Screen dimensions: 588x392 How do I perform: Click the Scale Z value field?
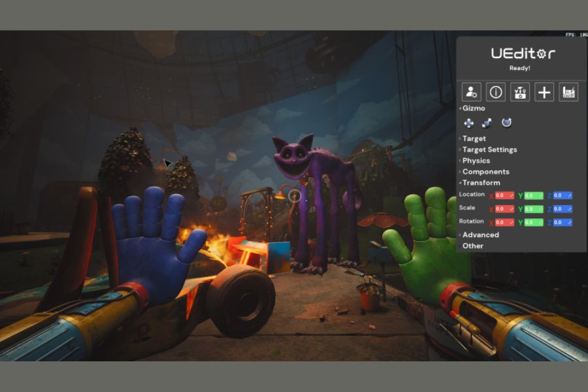(x=563, y=209)
